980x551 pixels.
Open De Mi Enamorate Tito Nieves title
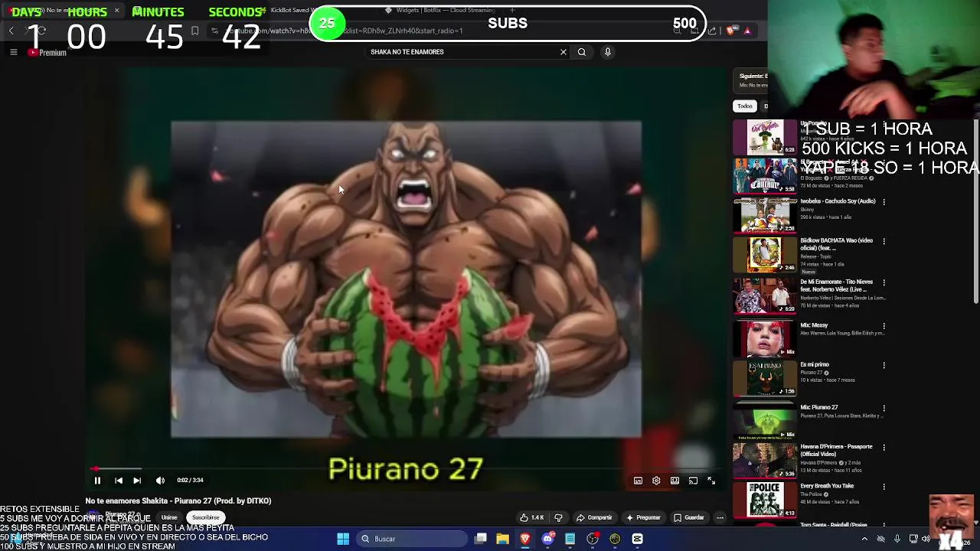(x=836, y=285)
